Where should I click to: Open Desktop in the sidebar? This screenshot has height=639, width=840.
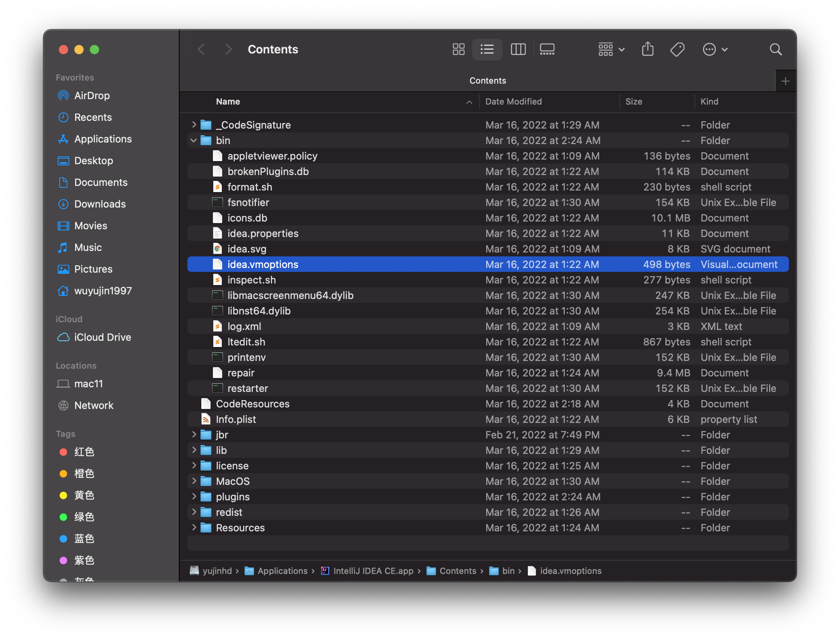tap(94, 161)
